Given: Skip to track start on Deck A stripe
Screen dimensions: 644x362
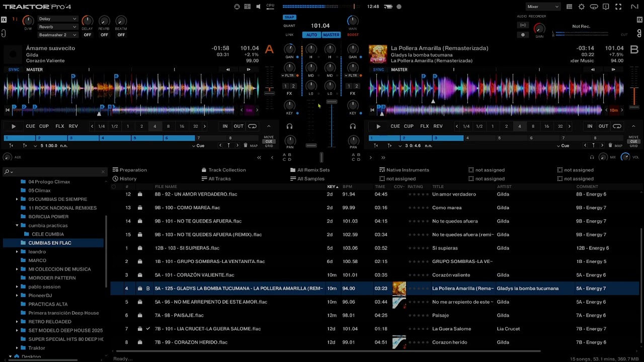Looking at the screenshot, I should pyautogui.click(x=8, y=110).
